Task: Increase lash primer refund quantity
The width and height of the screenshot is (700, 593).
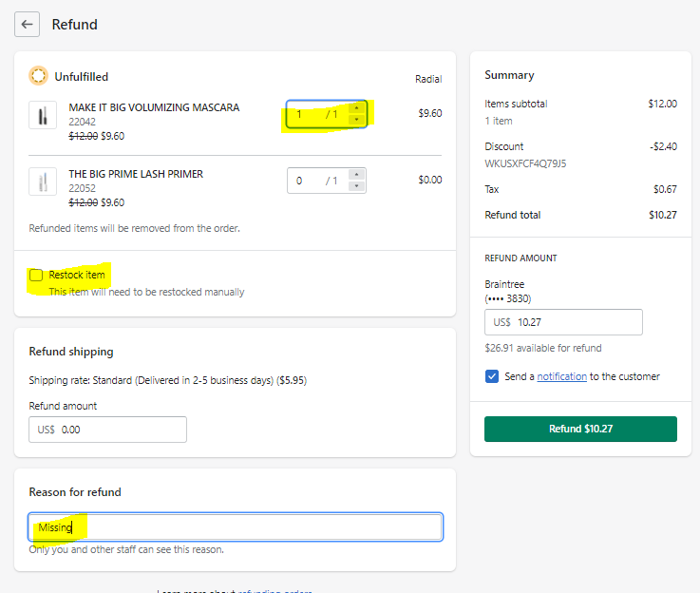Action: click(x=356, y=175)
